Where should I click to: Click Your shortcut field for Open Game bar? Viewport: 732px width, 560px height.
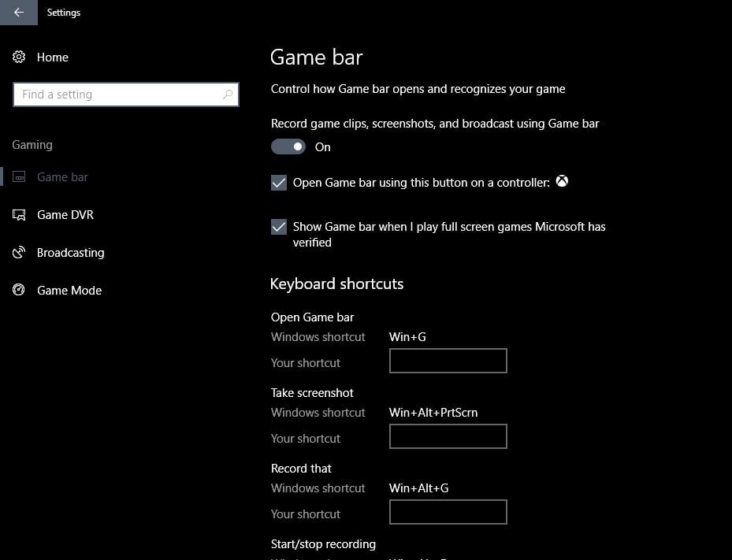pyautogui.click(x=448, y=361)
